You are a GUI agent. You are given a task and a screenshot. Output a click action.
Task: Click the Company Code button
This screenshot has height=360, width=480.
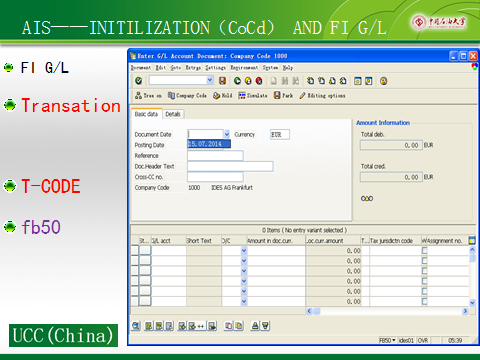(187, 96)
